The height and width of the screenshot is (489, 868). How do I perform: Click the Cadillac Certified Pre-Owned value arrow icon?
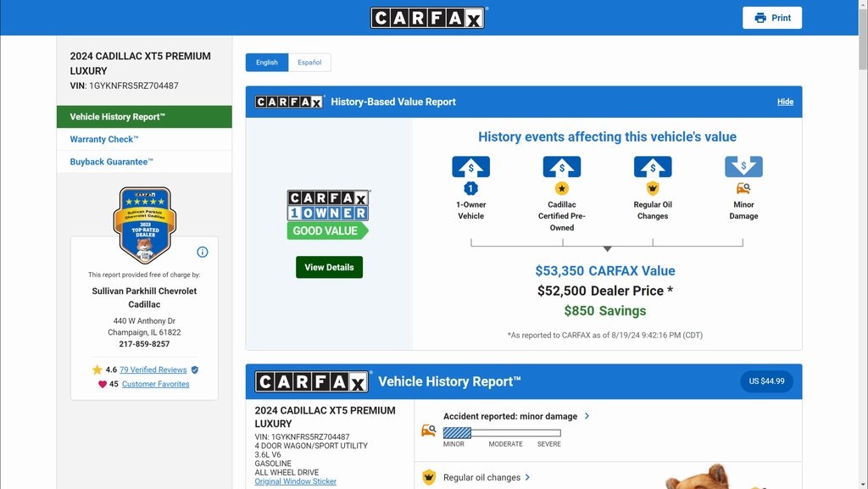tap(562, 166)
